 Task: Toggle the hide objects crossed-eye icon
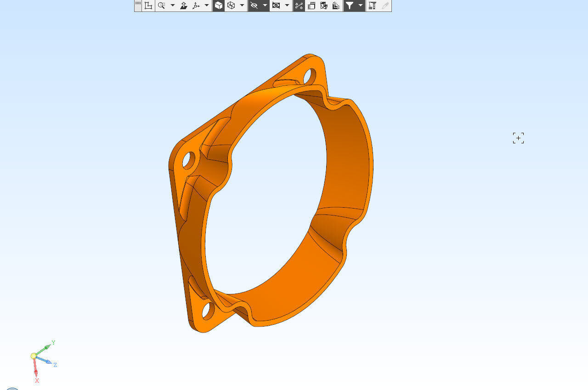[x=254, y=6]
